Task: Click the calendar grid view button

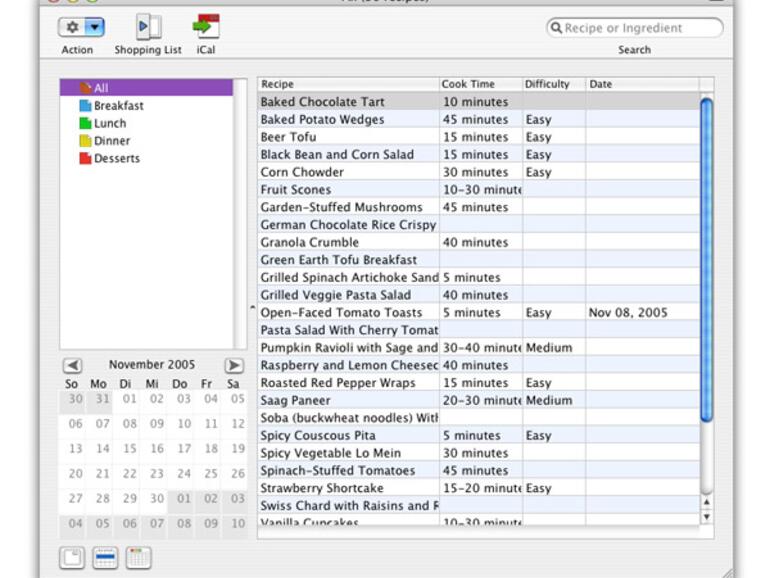Action: point(138,558)
